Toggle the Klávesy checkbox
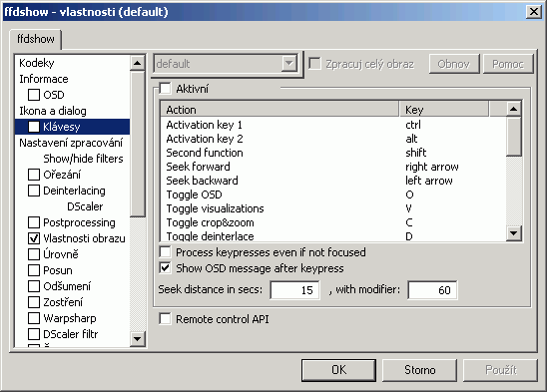Viewport: 547px width, 392px height. point(34,127)
